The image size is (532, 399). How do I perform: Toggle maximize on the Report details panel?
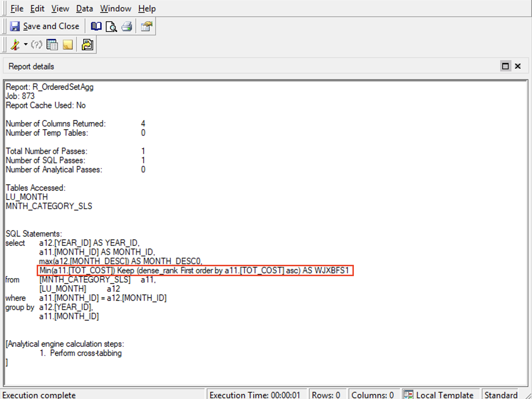pyautogui.click(x=506, y=66)
